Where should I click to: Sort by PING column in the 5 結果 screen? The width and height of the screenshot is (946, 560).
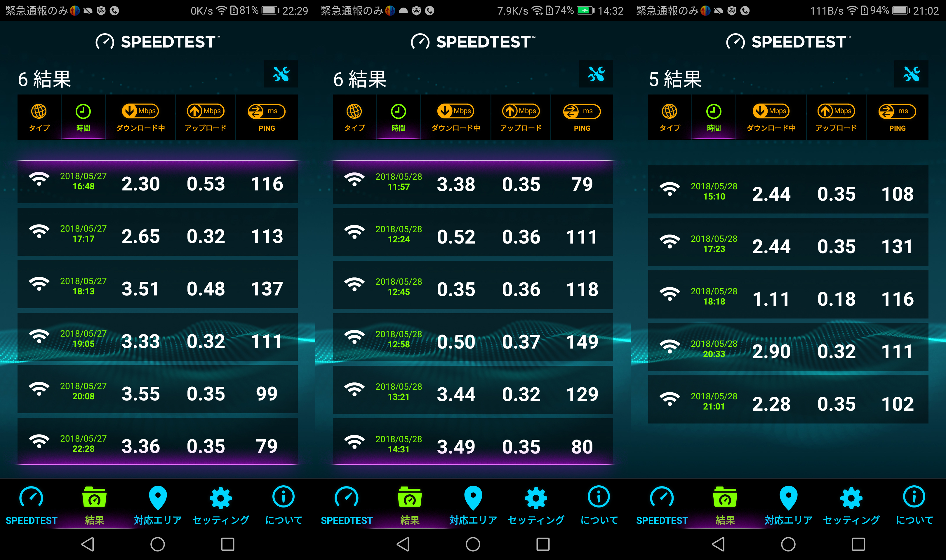coord(897,117)
